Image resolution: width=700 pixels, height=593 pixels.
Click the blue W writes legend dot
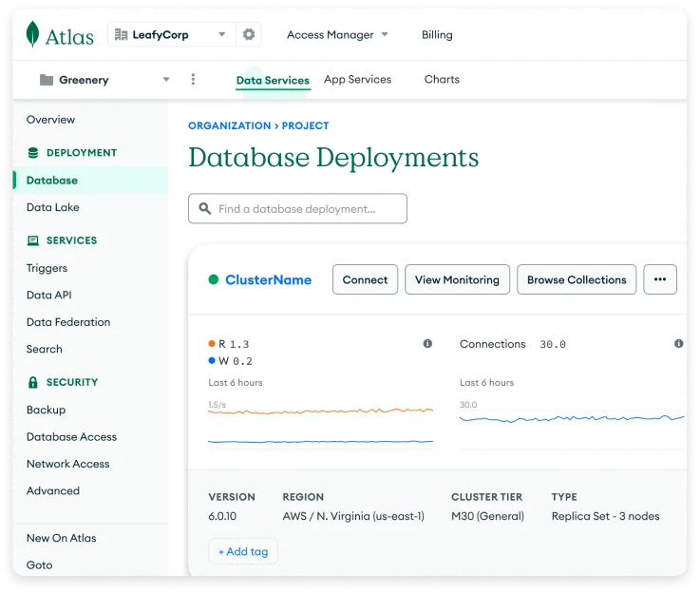coord(212,360)
